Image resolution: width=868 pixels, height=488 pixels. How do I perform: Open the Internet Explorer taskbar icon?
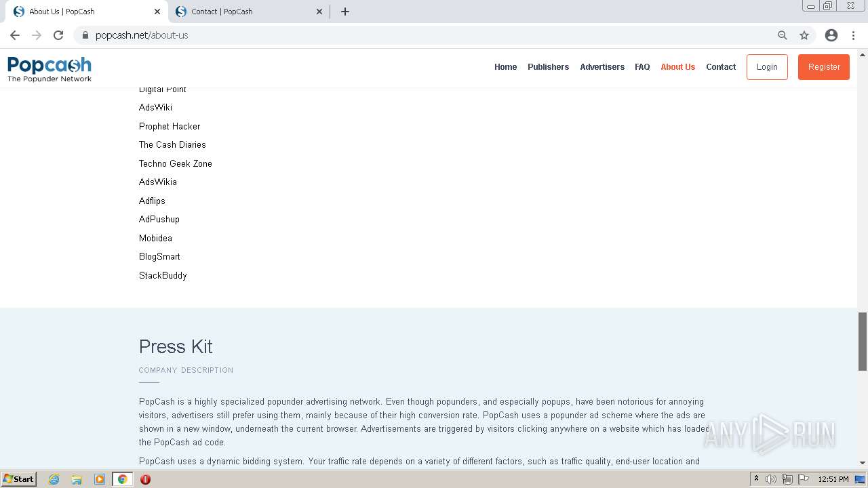tap(54, 479)
